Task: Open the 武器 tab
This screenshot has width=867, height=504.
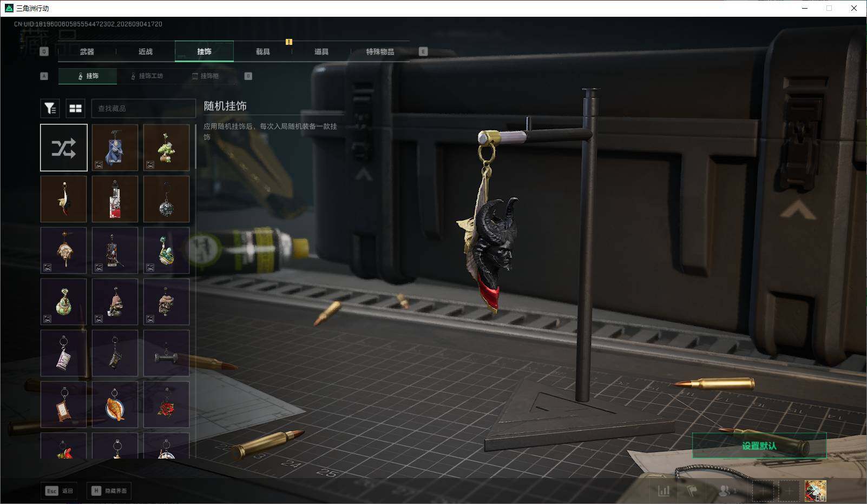Action: pos(87,51)
